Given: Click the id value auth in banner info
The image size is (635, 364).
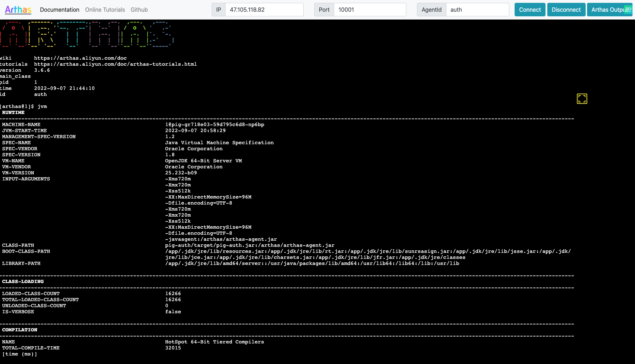Looking at the screenshot, I should [40, 94].
